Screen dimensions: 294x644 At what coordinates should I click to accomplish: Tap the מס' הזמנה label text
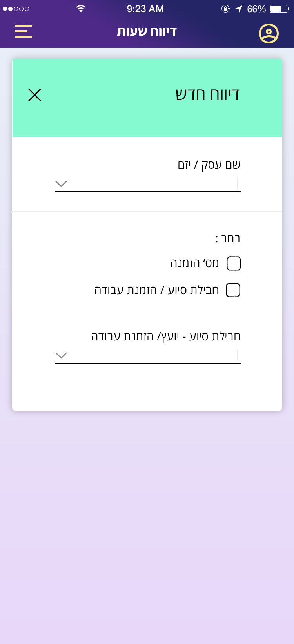click(x=194, y=263)
